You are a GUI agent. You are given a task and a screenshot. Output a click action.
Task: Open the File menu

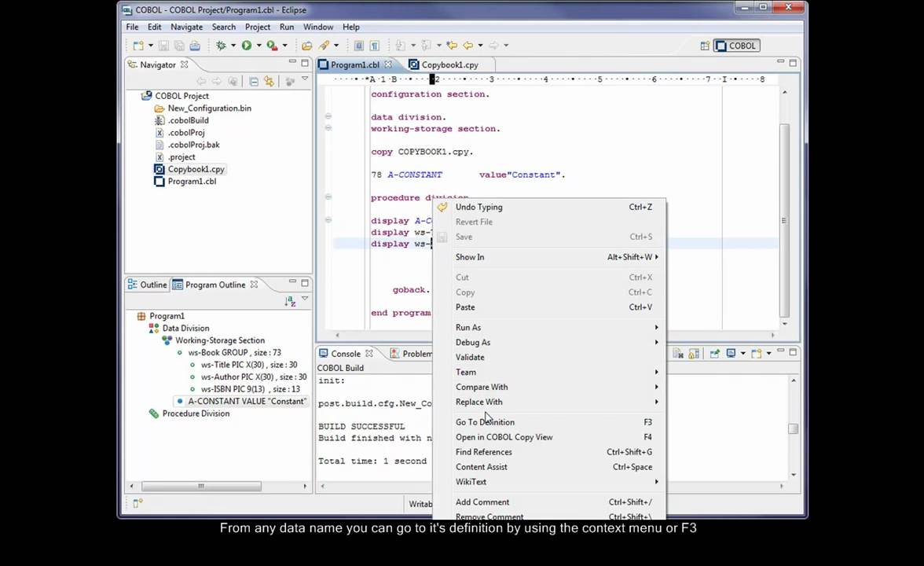132,27
